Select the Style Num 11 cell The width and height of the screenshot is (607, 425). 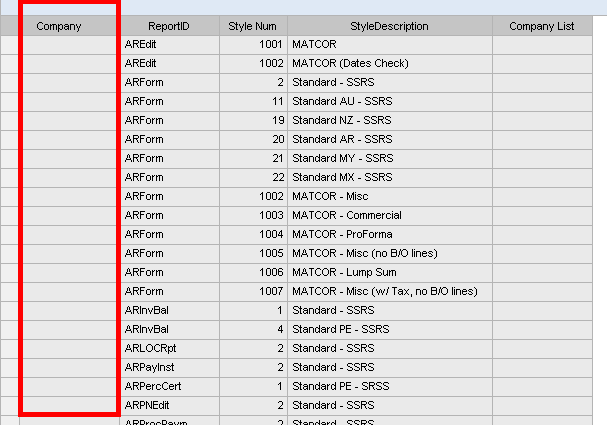254,101
